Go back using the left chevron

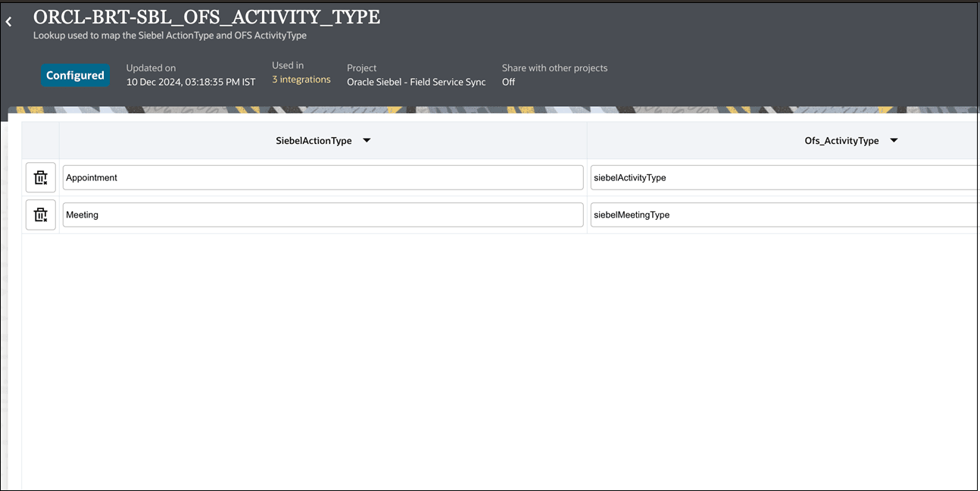click(9, 22)
